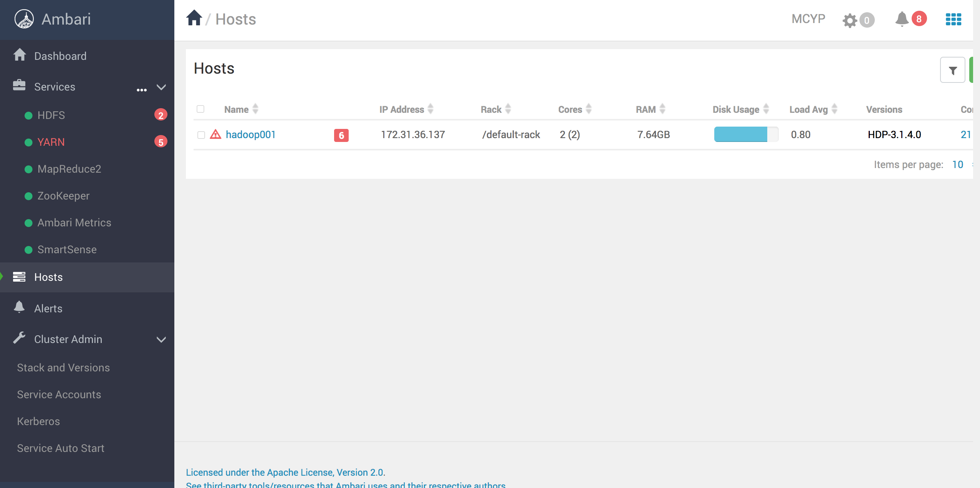Click the disk usage progress bar

pyautogui.click(x=746, y=134)
